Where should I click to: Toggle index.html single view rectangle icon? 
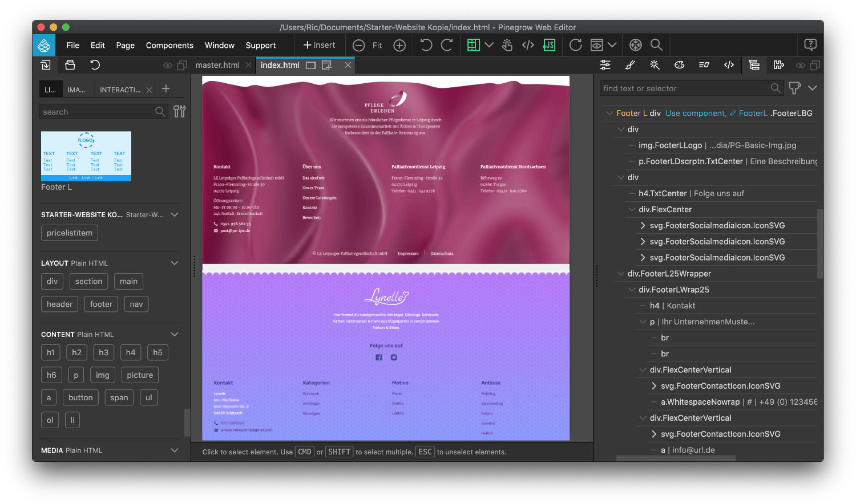coord(310,66)
